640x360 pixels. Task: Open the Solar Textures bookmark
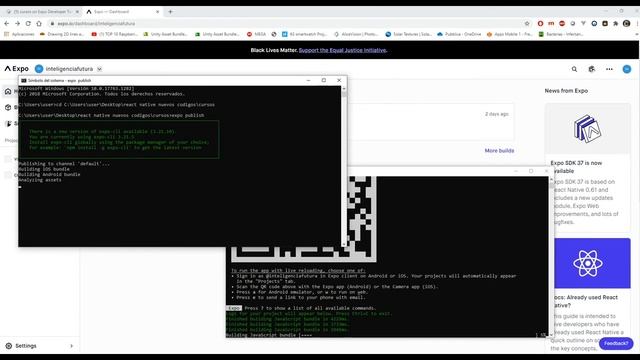pos(408,34)
